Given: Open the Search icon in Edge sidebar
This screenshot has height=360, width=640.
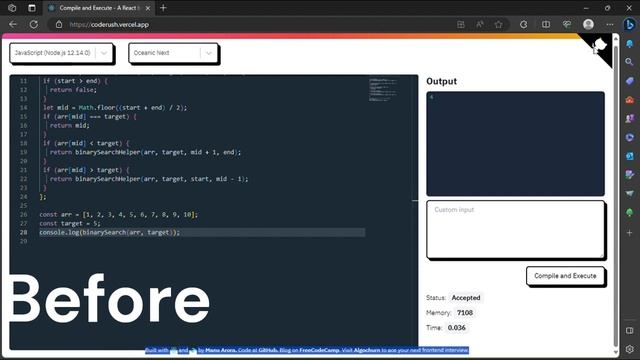Looking at the screenshot, I should pyautogui.click(x=629, y=62).
